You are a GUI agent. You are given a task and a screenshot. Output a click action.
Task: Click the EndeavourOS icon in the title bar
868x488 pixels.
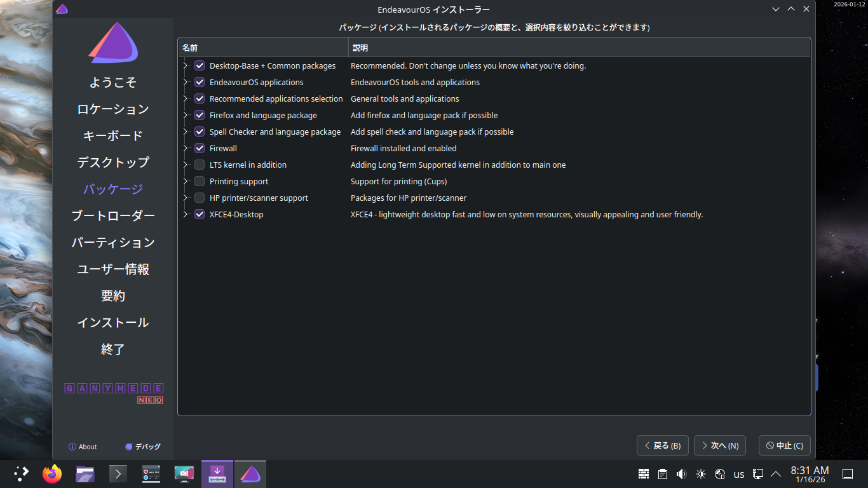[62, 9]
